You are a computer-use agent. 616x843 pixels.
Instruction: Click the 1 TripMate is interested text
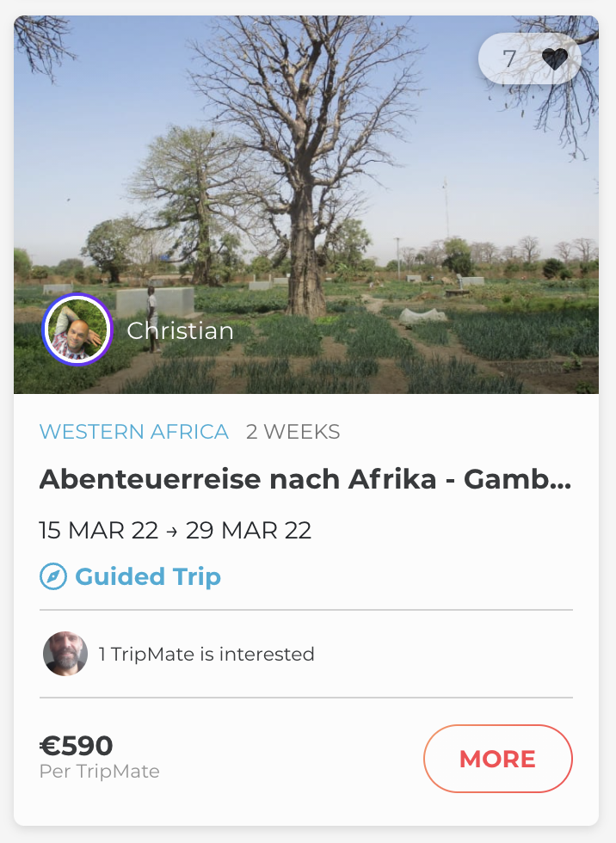pos(206,654)
